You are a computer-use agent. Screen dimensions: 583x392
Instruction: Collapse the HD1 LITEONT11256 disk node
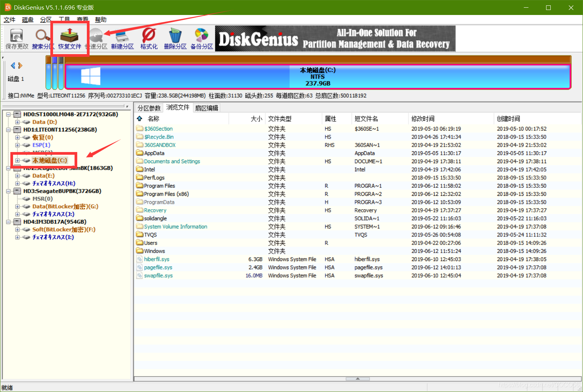pyautogui.click(x=8, y=130)
